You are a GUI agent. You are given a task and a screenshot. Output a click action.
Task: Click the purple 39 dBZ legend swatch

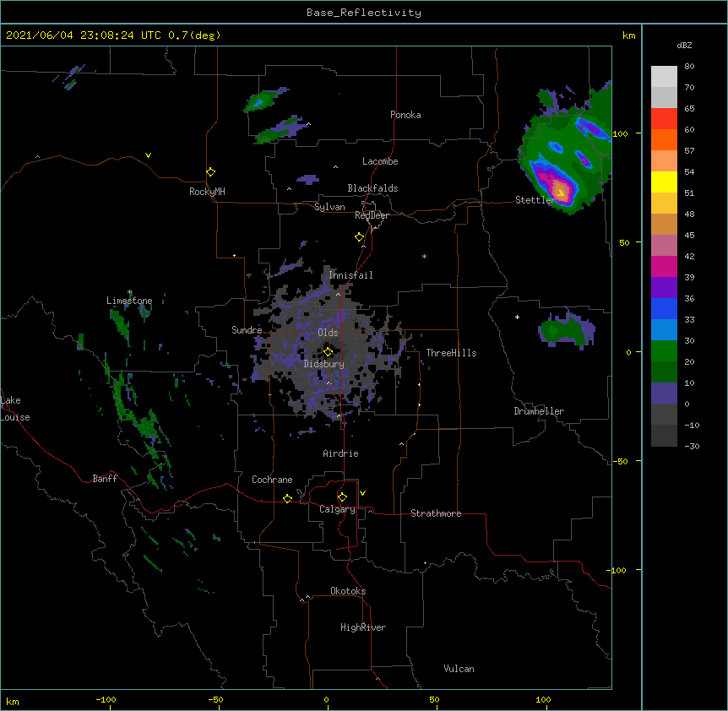point(664,288)
